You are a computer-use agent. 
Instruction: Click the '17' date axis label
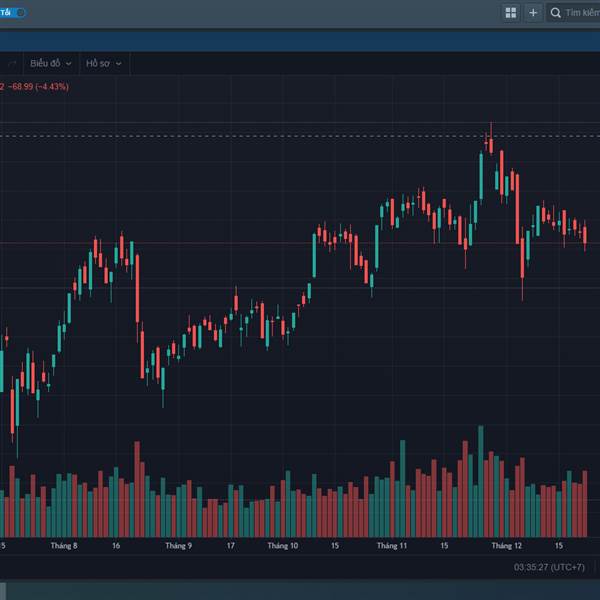tap(230, 546)
